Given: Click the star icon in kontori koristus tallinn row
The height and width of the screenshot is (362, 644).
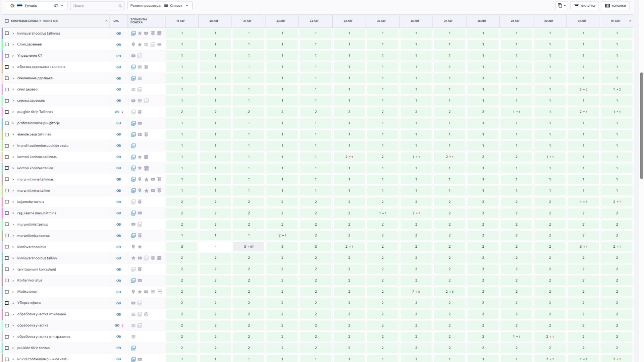Looking at the screenshot, I should point(140,168).
